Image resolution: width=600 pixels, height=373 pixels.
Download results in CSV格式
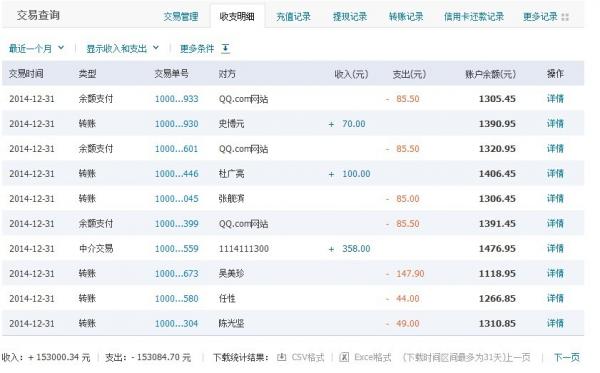(x=308, y=357)
